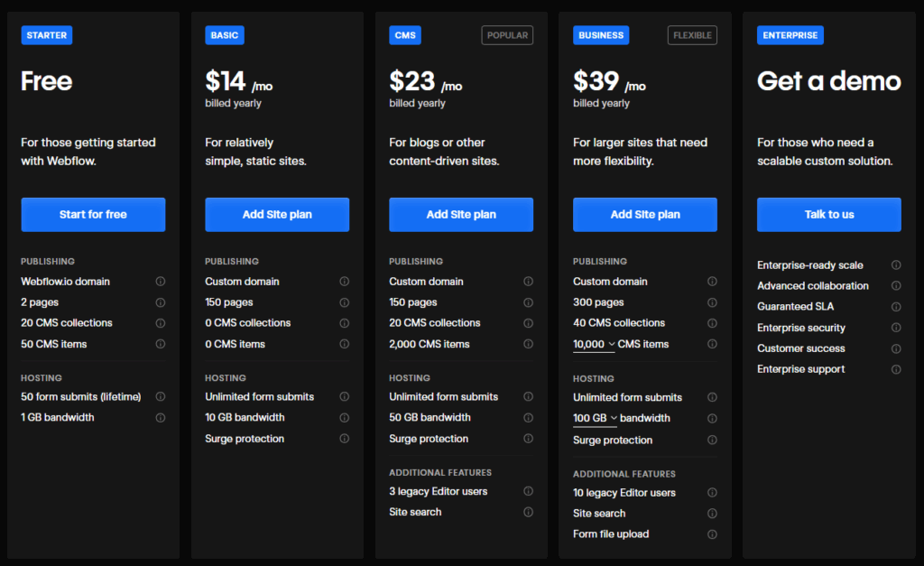Open the 100 GB bandwidth dropdown

click(x=596, y=418)
